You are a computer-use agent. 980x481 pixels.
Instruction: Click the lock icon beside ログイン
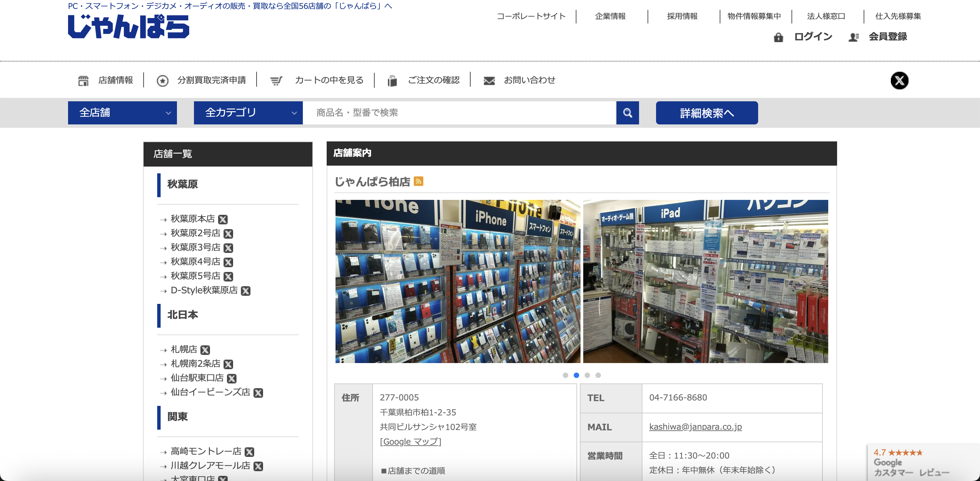tap(778, 37)
